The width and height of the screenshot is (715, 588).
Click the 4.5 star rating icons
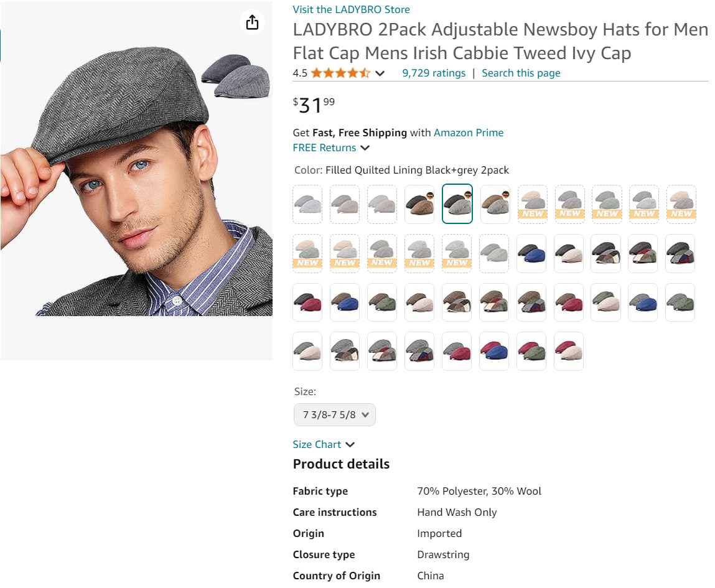(340, 73)
